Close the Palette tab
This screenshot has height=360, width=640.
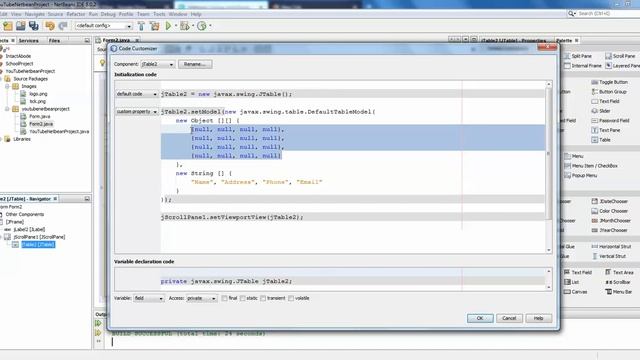pyautogui.click(x=577, y=41)
